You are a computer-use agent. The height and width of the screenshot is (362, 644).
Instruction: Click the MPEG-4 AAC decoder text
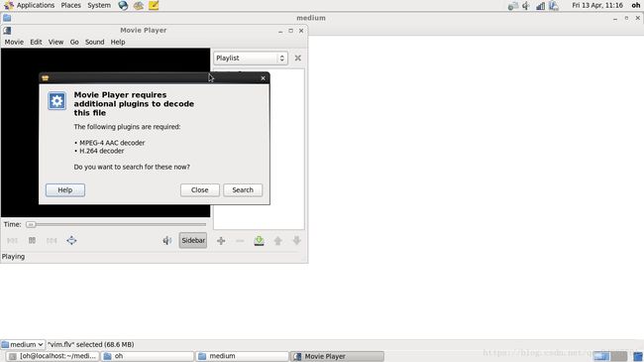pos(112,143)
